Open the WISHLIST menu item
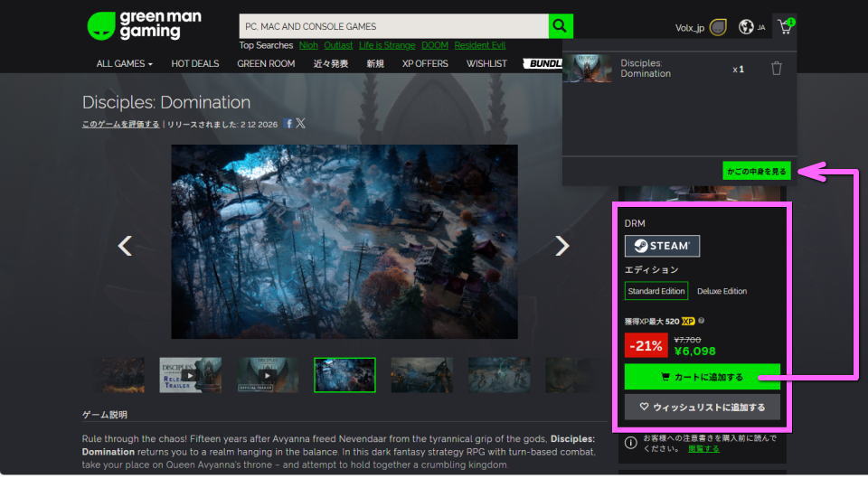This screenshot has width=868, height=488. pos(486,64)
